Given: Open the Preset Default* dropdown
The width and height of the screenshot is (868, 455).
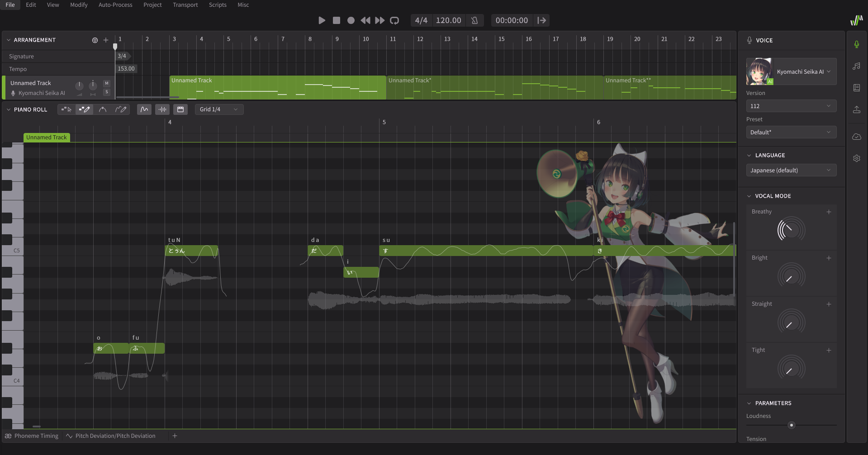Looking at the screenshot, I should coord(792,132).
